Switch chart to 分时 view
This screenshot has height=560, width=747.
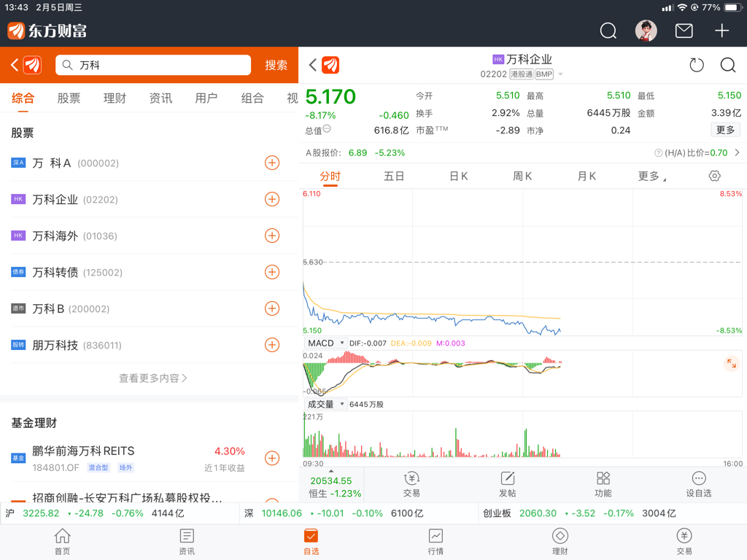coord(330,176)
